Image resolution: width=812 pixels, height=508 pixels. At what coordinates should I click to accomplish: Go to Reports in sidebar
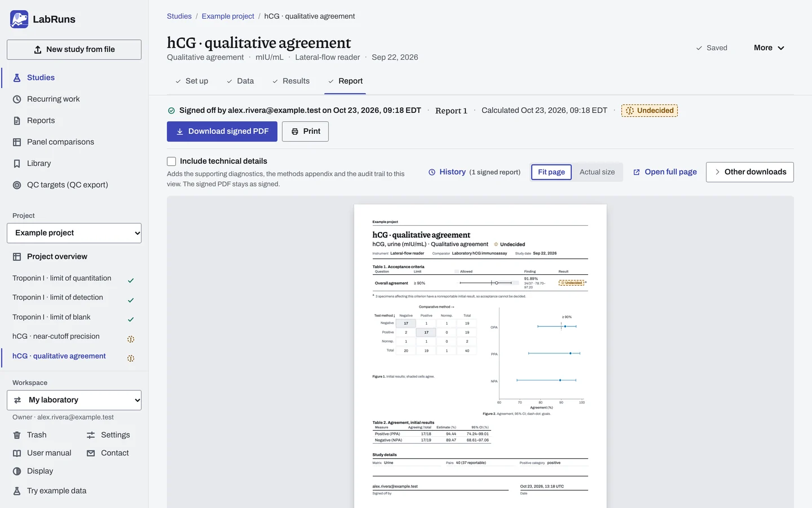(74, 121)
